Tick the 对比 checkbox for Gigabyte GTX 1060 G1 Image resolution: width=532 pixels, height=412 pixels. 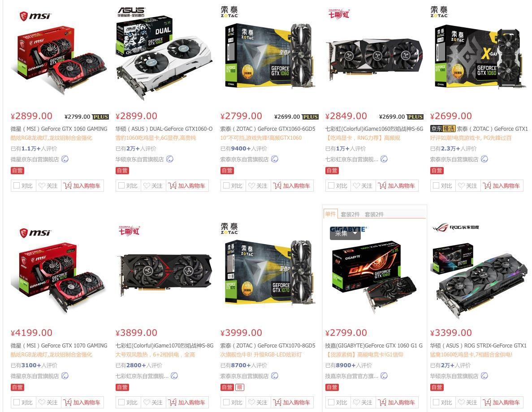(331, 402)
